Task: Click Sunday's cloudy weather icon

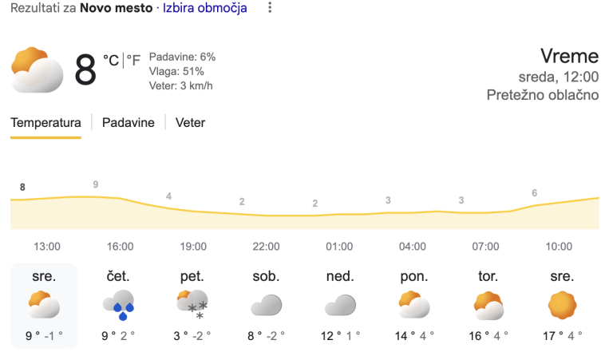Action: pyautogui.click(x=339, y=305)
